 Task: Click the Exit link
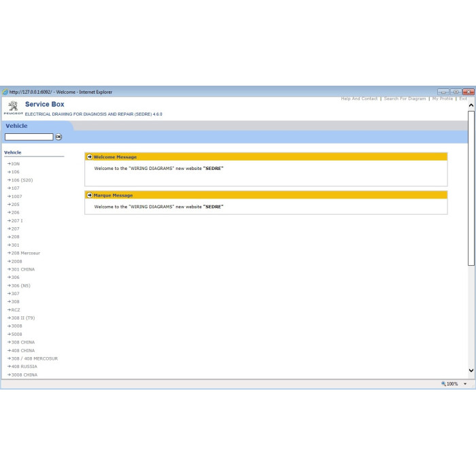pos(463,99)
